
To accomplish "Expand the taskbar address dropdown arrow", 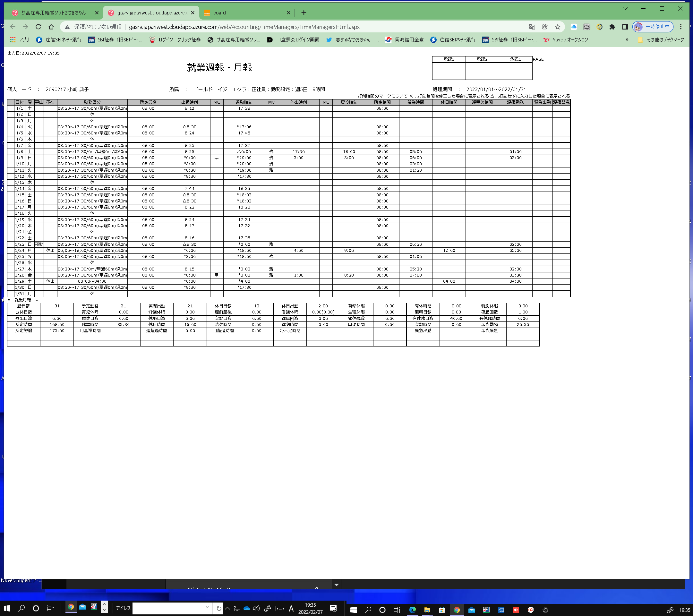I will (208, 607).
